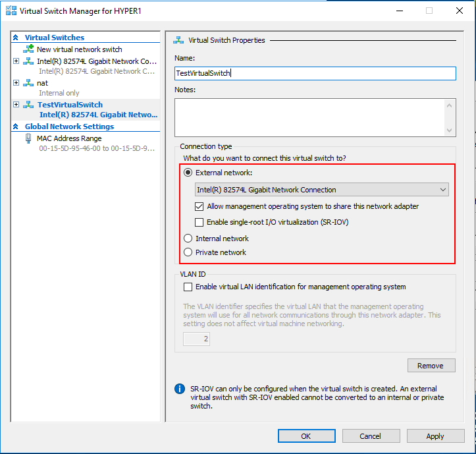Click the Virtual Switch Manager title bar icon
Viewport: 476px width, 454px height.
pos(11,11)
